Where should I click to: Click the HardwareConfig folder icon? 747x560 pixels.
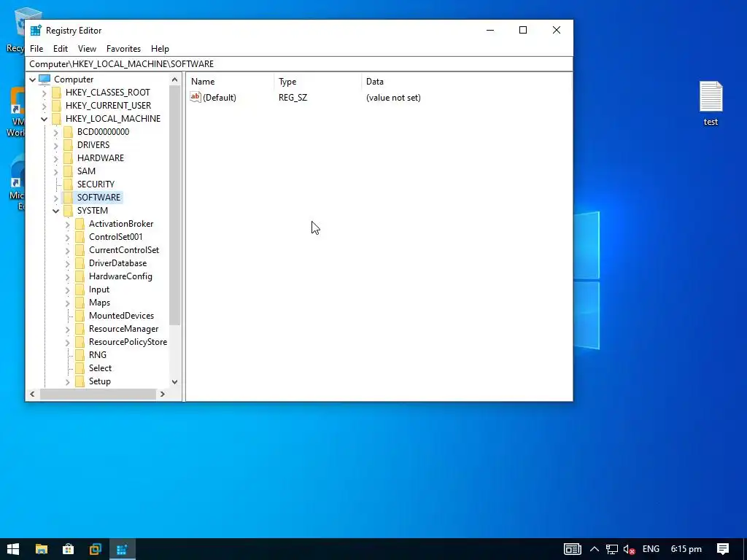point(80,276)
